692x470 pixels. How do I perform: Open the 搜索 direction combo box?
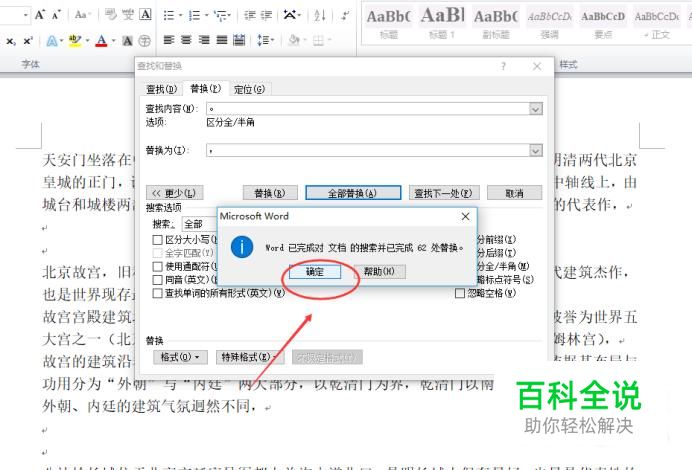click(199, 224)
